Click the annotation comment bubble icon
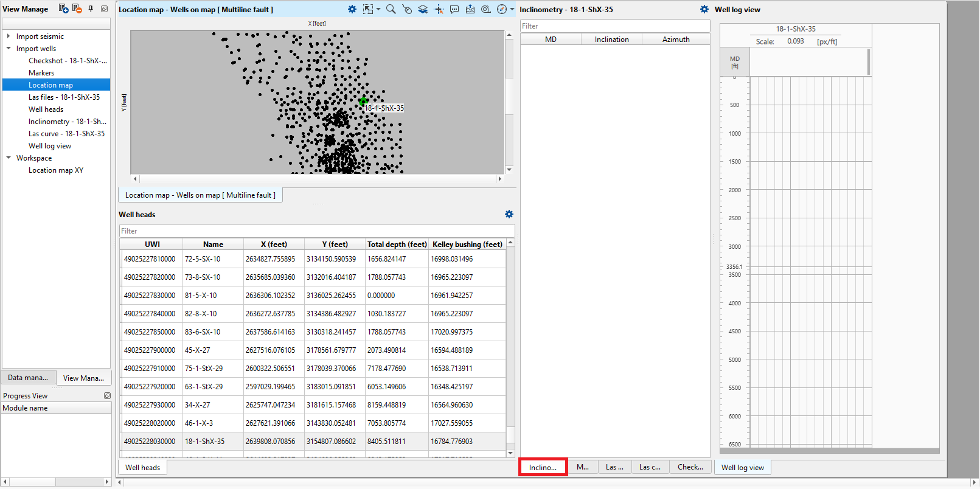Image resolution: width=980 pixels, height=489 pixels. [454, 9]
